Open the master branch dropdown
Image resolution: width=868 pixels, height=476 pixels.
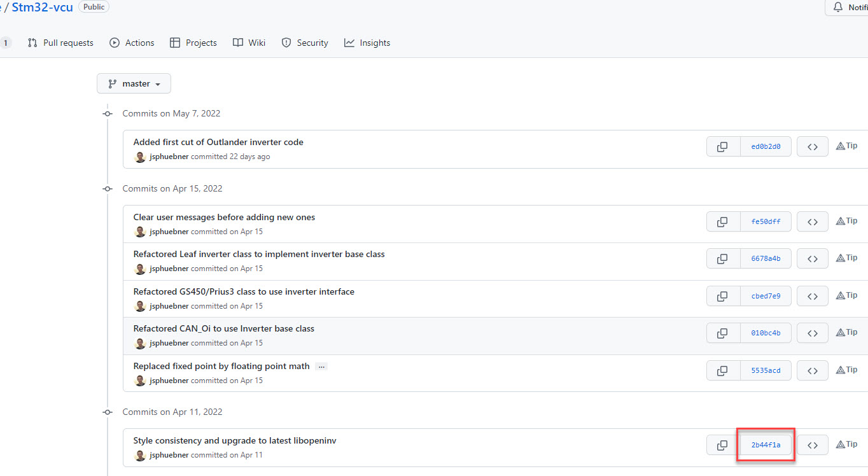click(x=134, y=83)
